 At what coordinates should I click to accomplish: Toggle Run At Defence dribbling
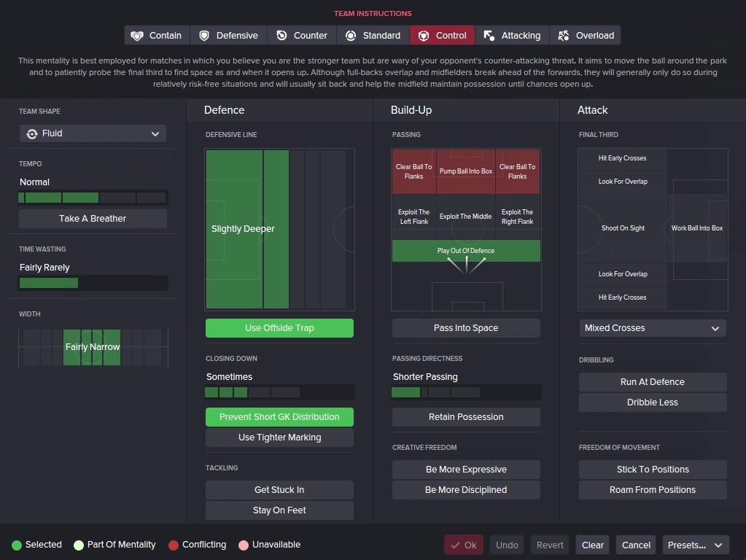pos(653,382)
